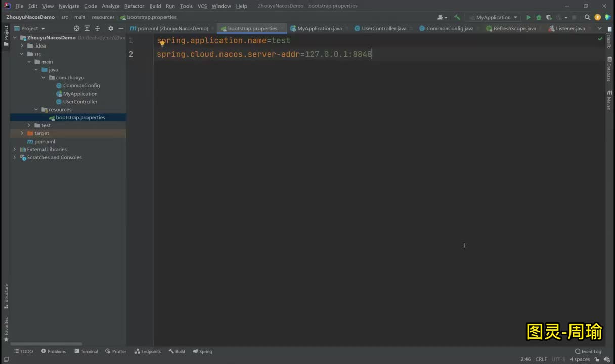
Task: Collapse the resources folder arrow
Action: tap(36, 110)
